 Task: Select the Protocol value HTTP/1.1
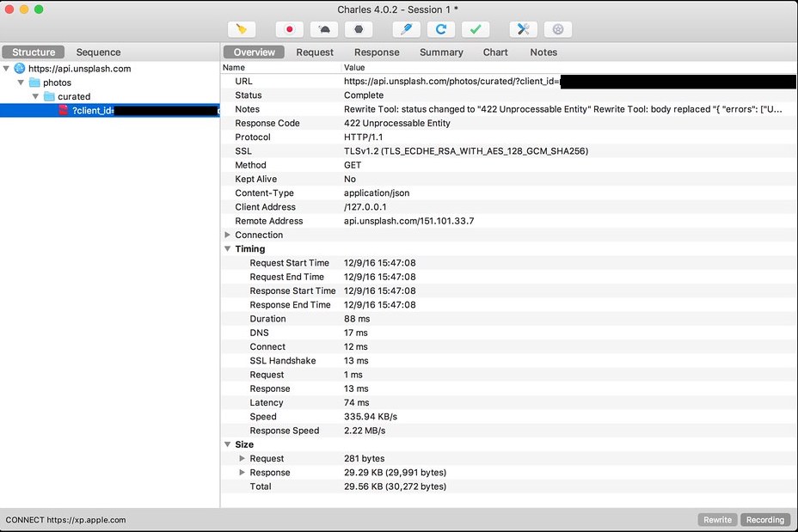[364, 138]
